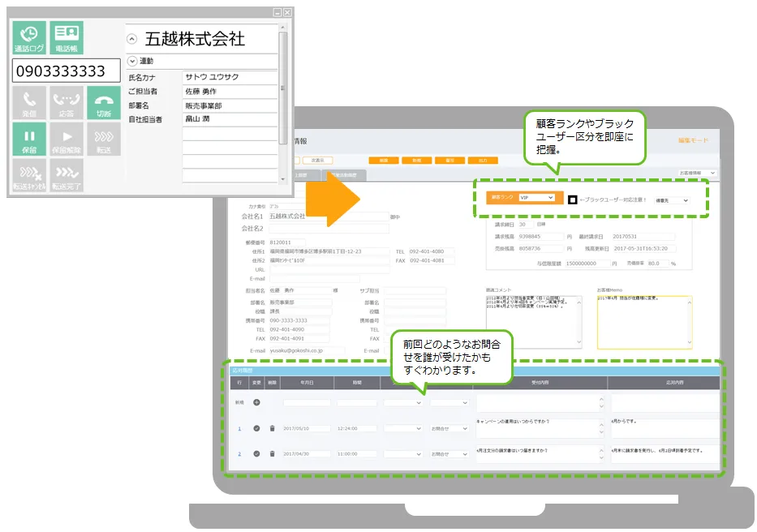Click the E-mail field yusaku@gokoshi.co.jp

[x=307, y=351]
